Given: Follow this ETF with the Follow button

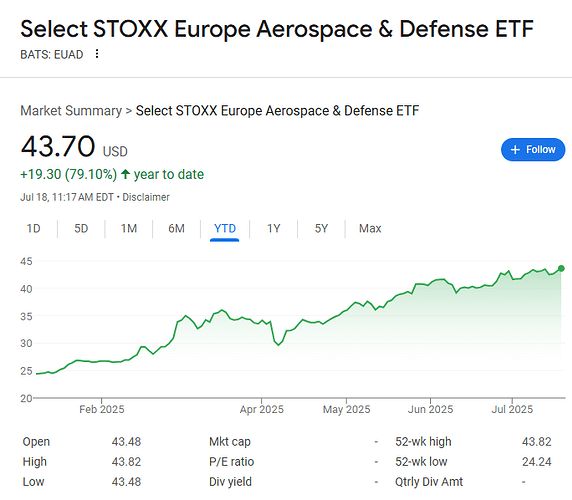Looking at the screenshot, I should coord(533,150).
